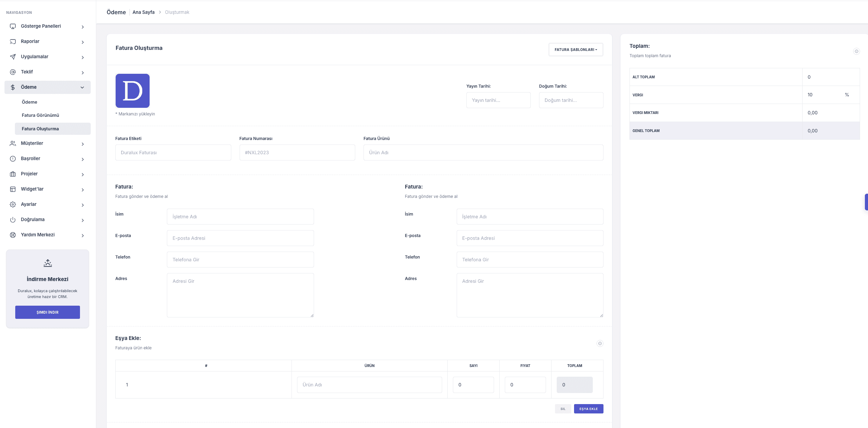This screenshot has height=428, width=868.
Task: Go to the Ana Sayfa breadcrumb link
Action: (x=143, y=12)
